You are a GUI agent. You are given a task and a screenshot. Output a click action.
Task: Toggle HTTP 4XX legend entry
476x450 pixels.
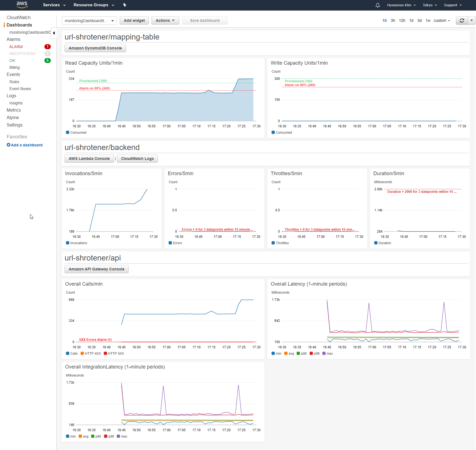[91, 354]
